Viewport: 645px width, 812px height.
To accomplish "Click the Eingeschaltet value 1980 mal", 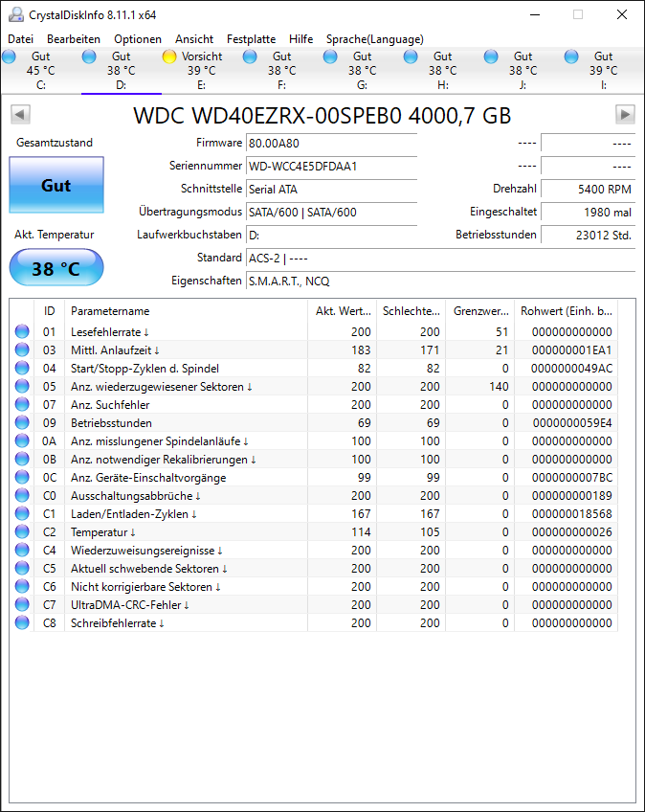I will point(588,212).
